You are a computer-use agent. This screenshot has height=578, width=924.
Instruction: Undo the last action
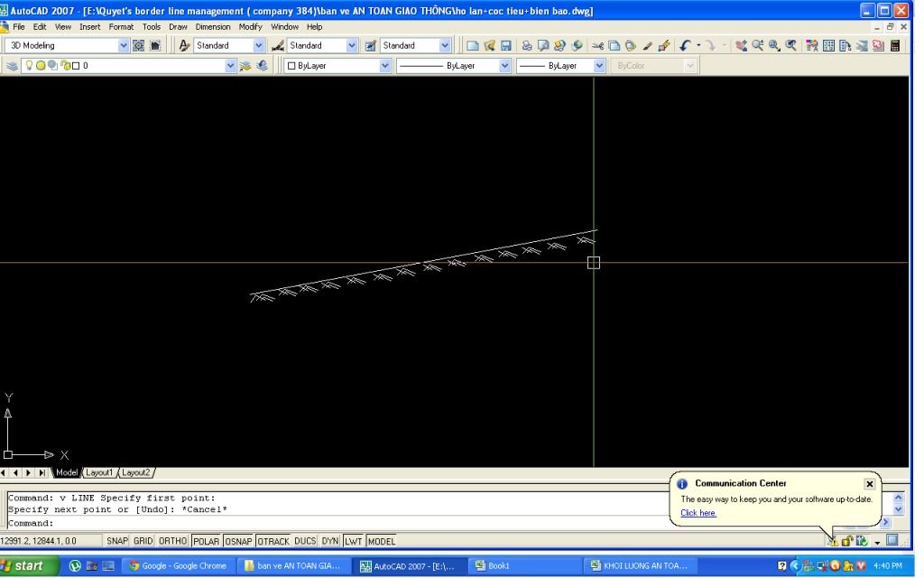coord(685,45)
